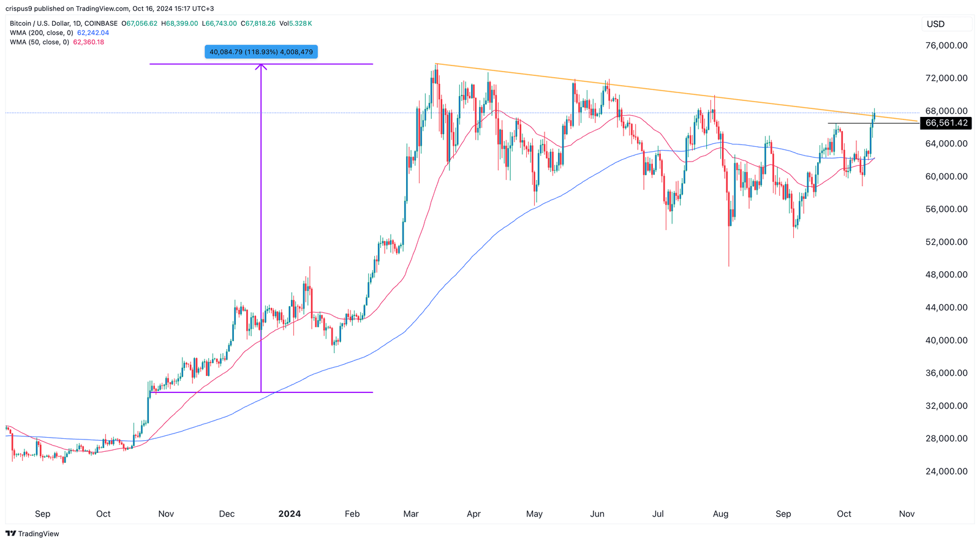This screenshot has height=543, width=980.
Task: Select the WMA (200, close, 0) indicator legend
Action: click(42, 33)
